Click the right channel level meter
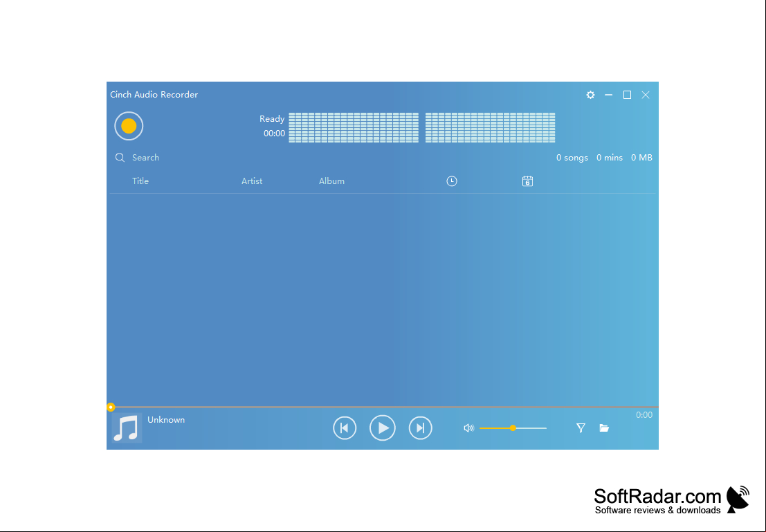766x532 pixels. click(x=491, y=127)
